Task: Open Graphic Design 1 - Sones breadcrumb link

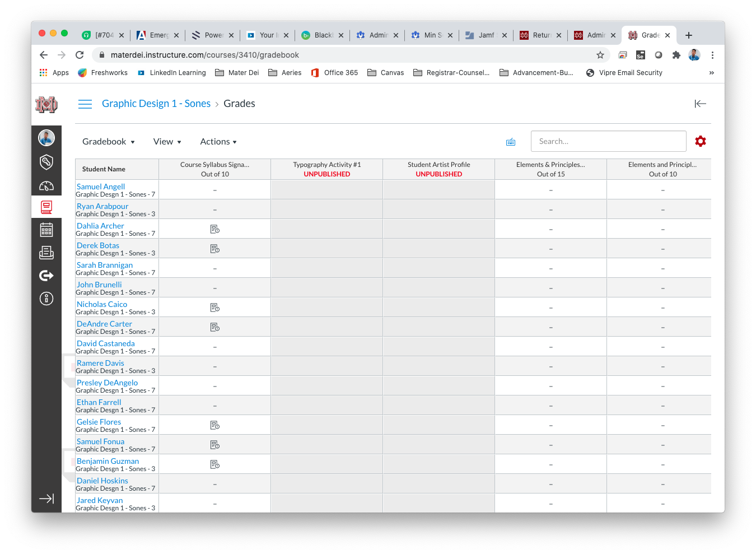Action: (156, 104)
